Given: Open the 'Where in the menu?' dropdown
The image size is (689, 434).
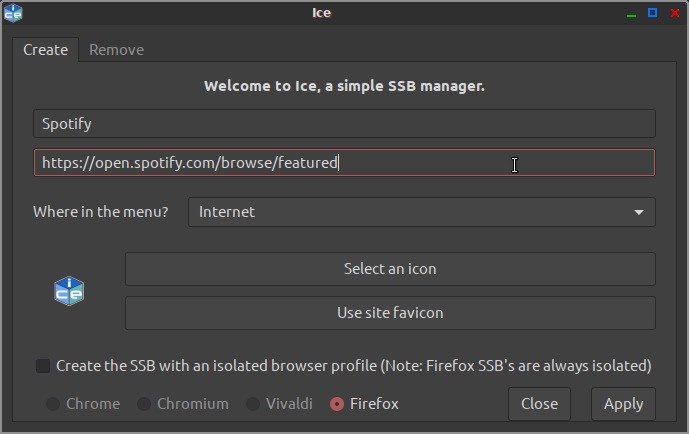Looking at the screenshot, I should [421, 212].
